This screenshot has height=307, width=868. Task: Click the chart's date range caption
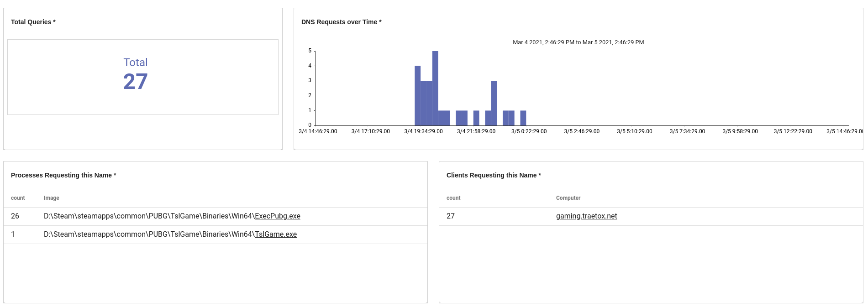578,42
